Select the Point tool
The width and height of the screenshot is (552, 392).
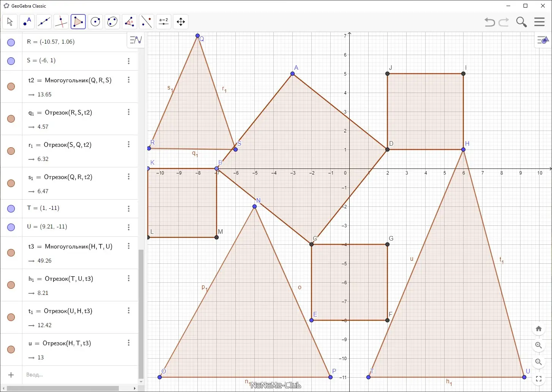pyautogui.click(x=27, y=22)
